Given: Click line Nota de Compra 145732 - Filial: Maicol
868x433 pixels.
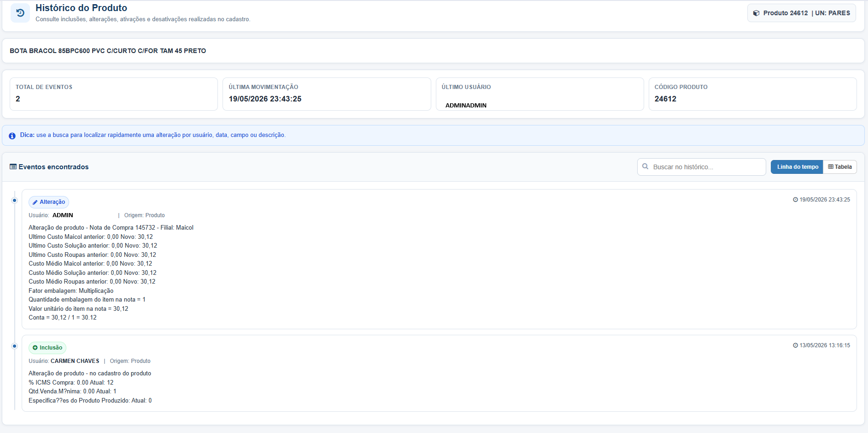Looking at the screenshot, I should pyautogui.click(x=111, y=228).
